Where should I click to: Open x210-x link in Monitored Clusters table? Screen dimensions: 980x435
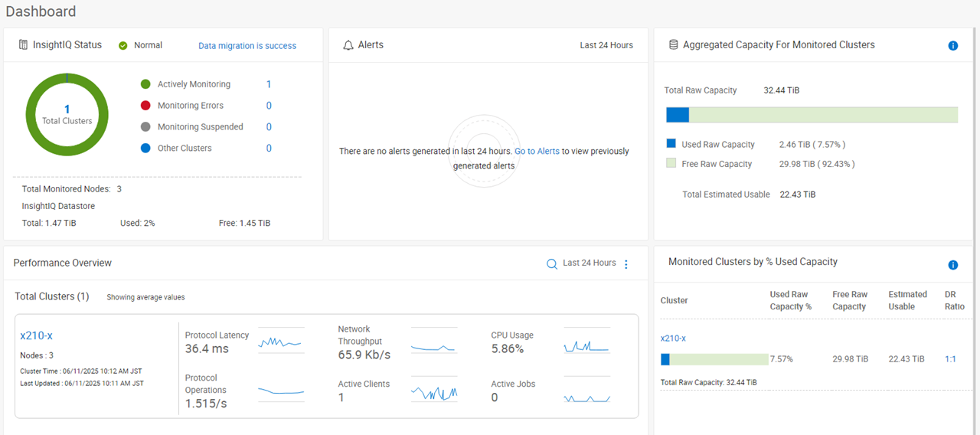point(673,339)
